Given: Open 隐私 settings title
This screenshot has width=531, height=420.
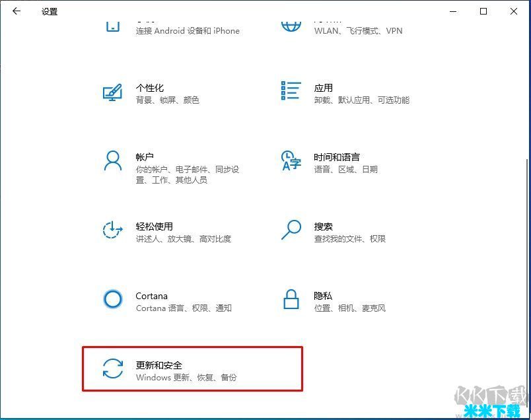Looking at the screenshot, I should click(x=323, y=296).
